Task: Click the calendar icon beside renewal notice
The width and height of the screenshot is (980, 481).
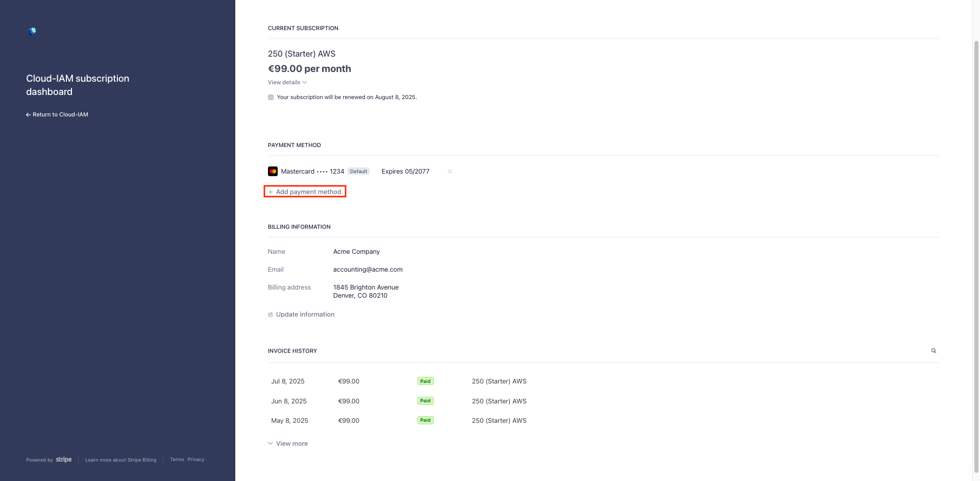Action: (271, 97)
